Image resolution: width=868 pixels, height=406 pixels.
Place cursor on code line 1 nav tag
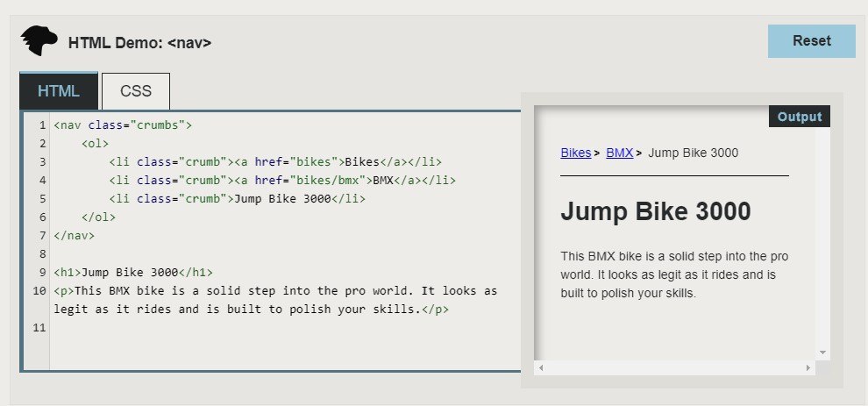(x=123, y=125)
